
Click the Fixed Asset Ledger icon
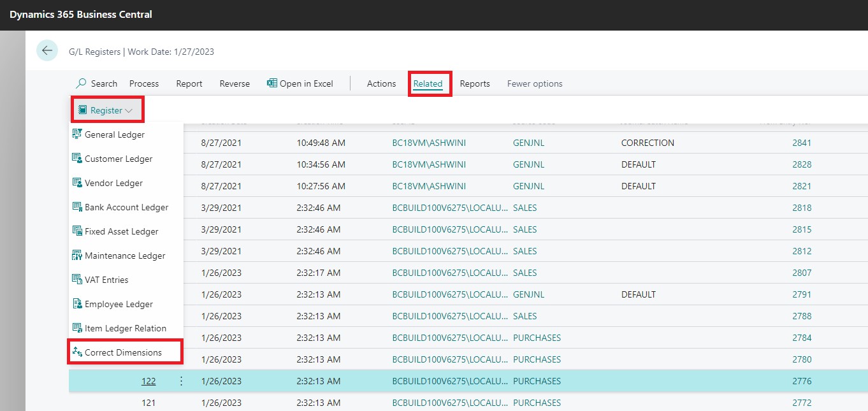coord(77,231)
